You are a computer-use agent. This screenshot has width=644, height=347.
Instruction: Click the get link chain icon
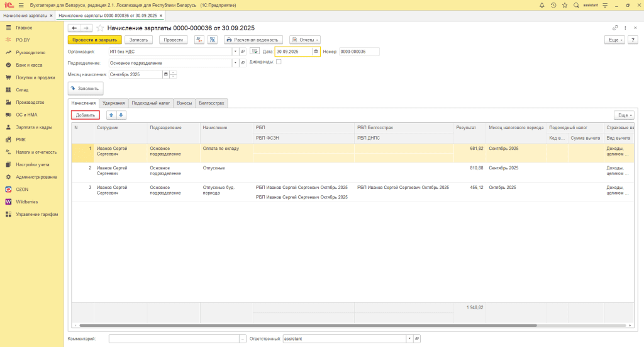point(615,28)
